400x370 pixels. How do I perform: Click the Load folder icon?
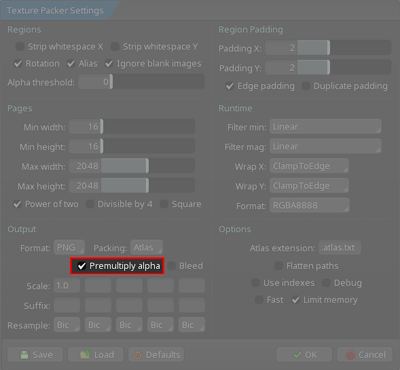point(85,354)
